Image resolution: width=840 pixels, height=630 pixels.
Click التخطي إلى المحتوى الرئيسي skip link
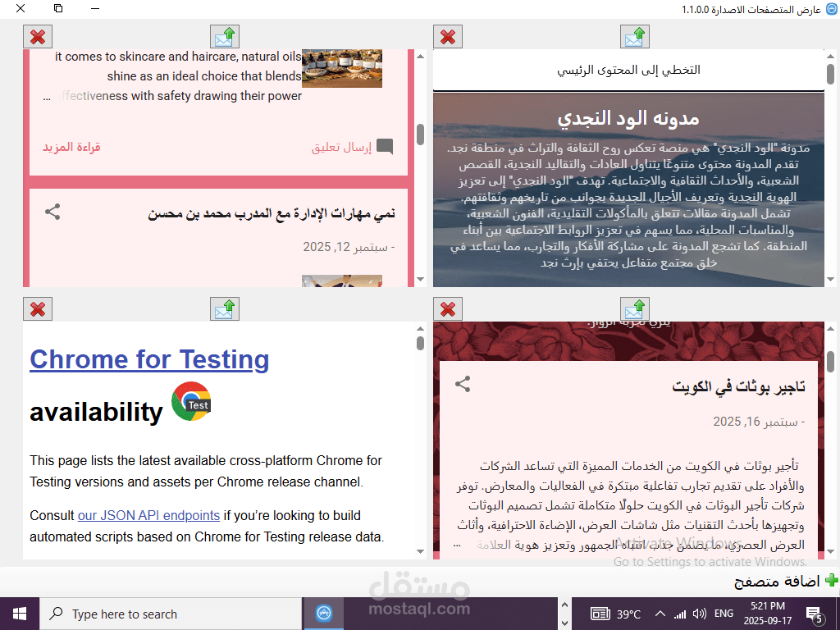point(632,71)
